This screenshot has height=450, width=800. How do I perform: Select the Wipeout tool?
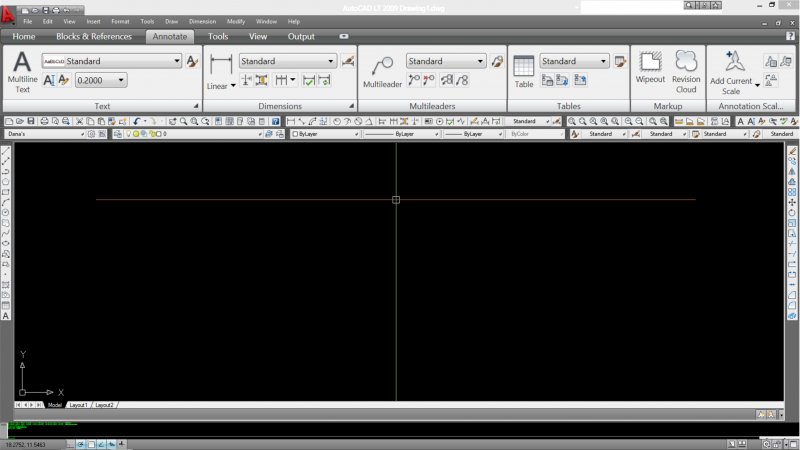650,67
